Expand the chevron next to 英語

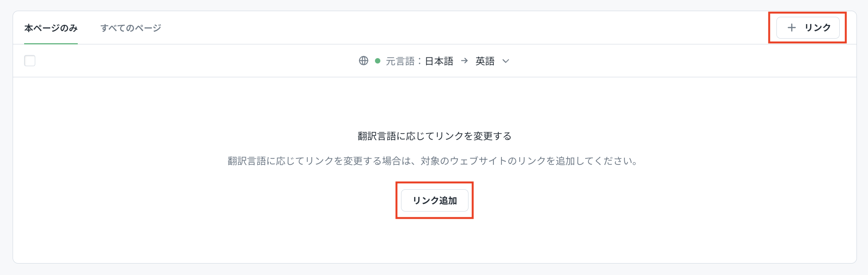[506, 61]
